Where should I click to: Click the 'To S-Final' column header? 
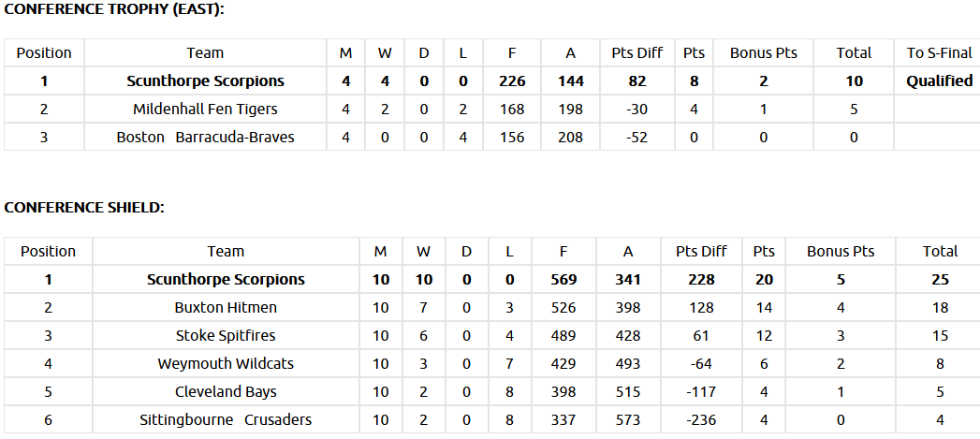point(939,53)
